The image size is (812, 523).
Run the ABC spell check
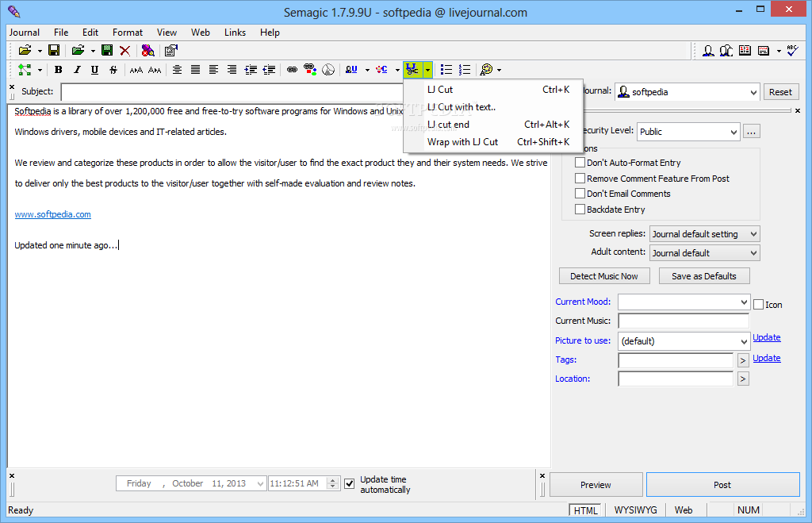point(792,50)
